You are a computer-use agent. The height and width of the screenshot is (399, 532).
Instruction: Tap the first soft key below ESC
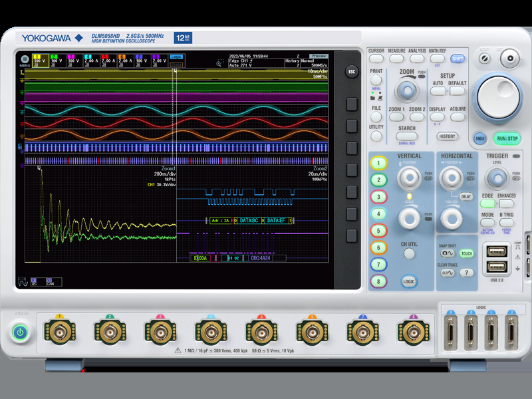tap(352, 104)
